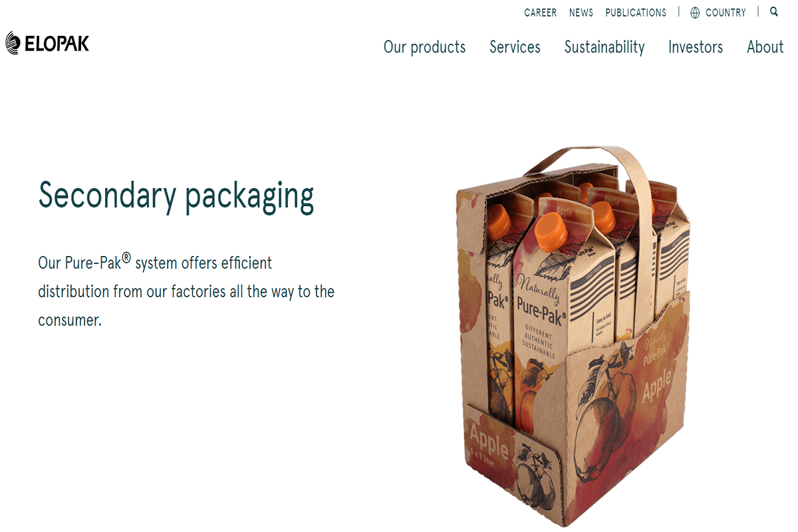The image size is (798, 532).
Task: Open the About menu
Action: 765,47
